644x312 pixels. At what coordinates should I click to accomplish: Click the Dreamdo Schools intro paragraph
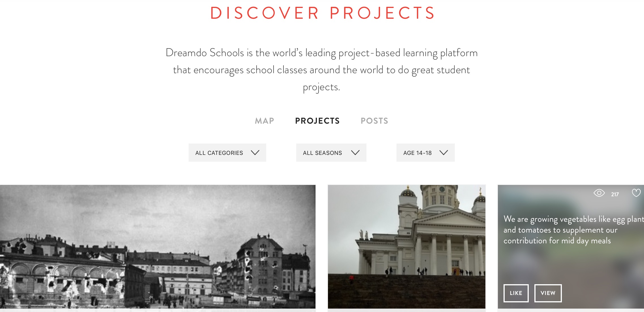coord(322,70)
